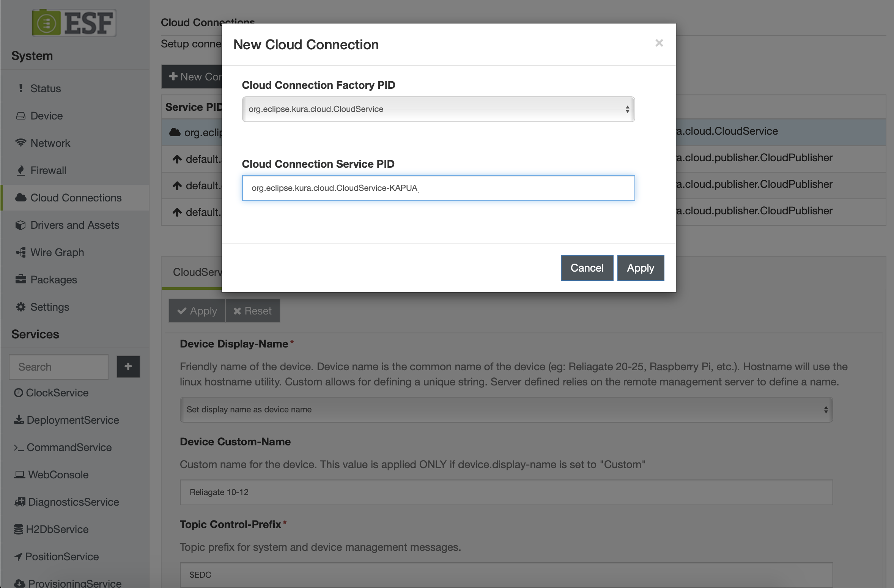Click the ESF logo

[x=74, y=23]
